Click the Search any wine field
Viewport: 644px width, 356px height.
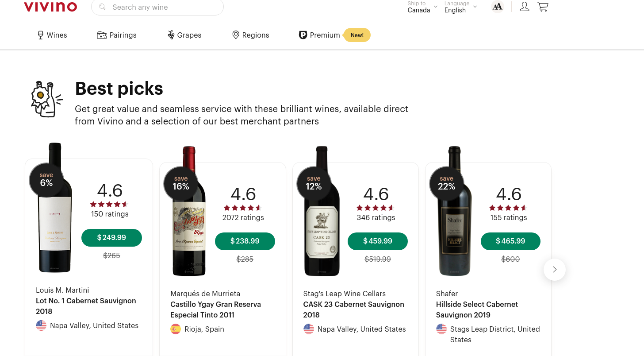point(164,7)
